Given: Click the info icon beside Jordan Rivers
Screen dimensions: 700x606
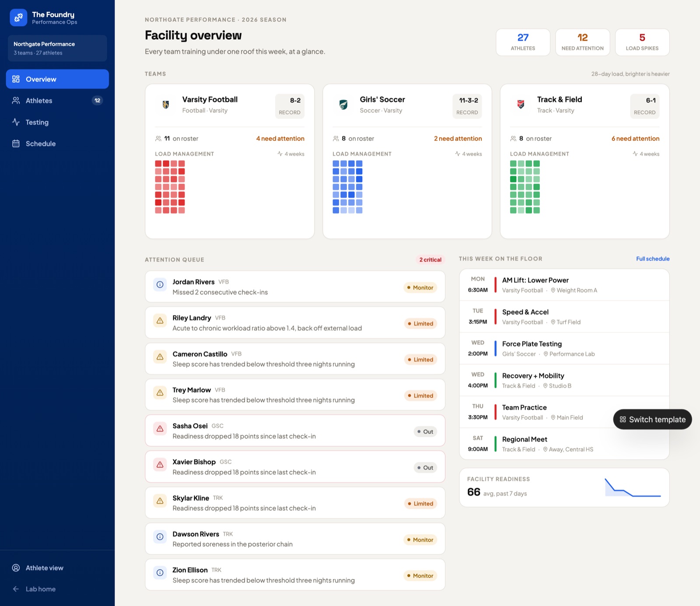Looking at the screenshot, I should (160, 285).
